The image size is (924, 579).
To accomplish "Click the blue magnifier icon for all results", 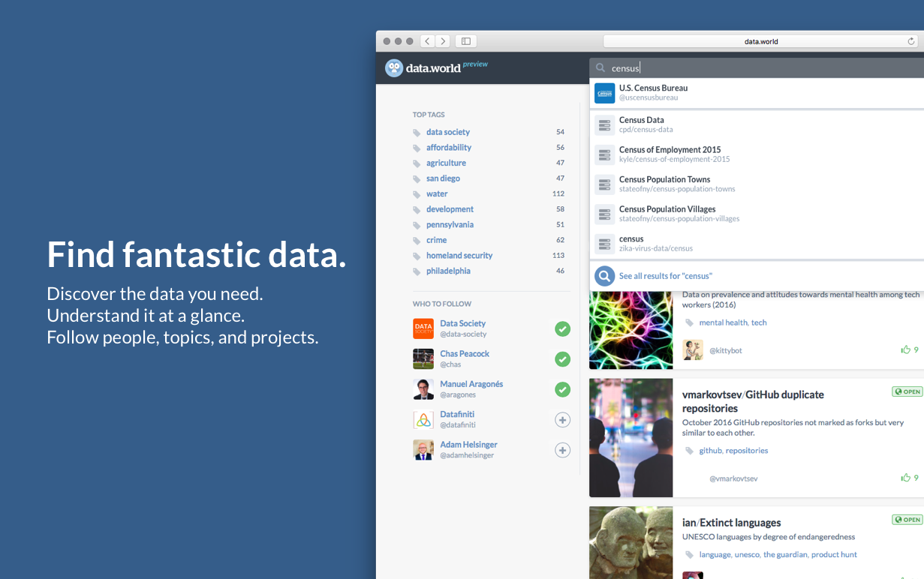I will point(604,276).
